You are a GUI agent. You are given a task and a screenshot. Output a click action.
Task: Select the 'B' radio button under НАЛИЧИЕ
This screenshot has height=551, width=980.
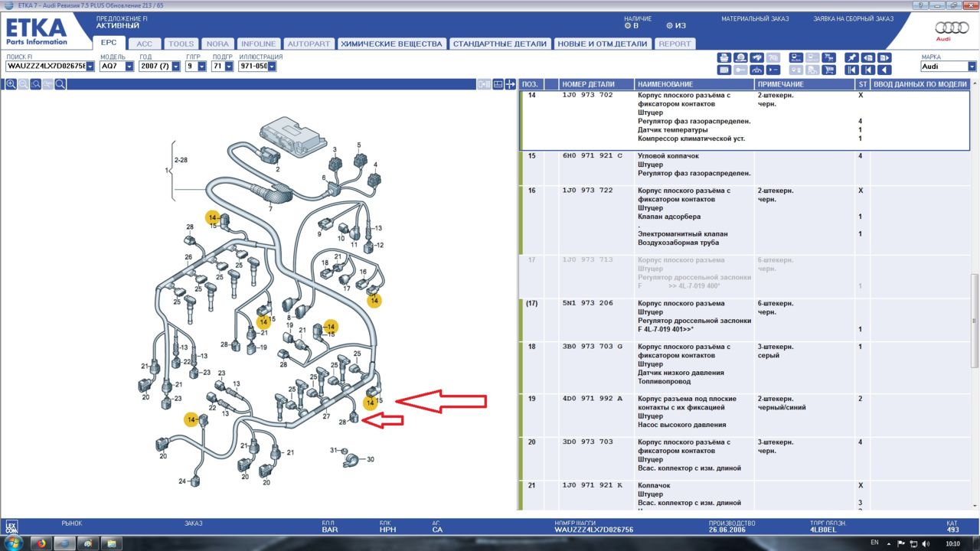(x=628, y=25)
